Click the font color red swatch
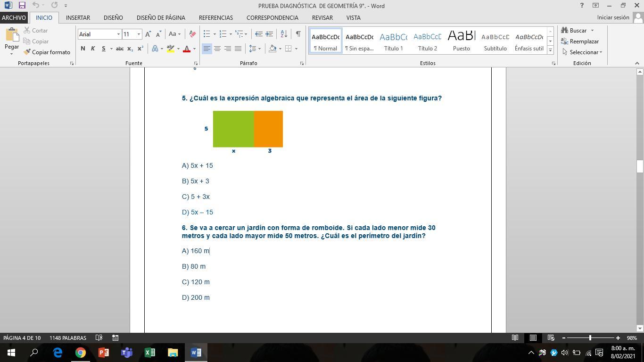Screen dimensions: 644x362 187,48
